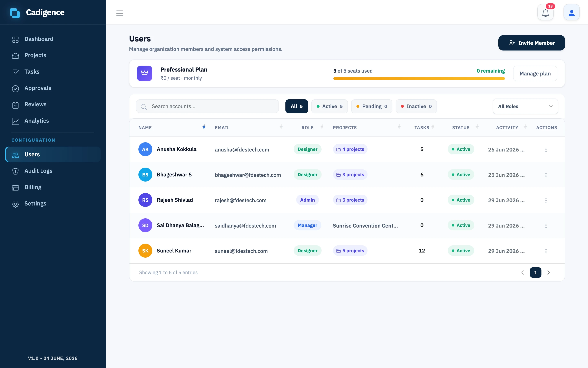
Task: Focus the Search accounts field
Action: (x=207, y=106)
